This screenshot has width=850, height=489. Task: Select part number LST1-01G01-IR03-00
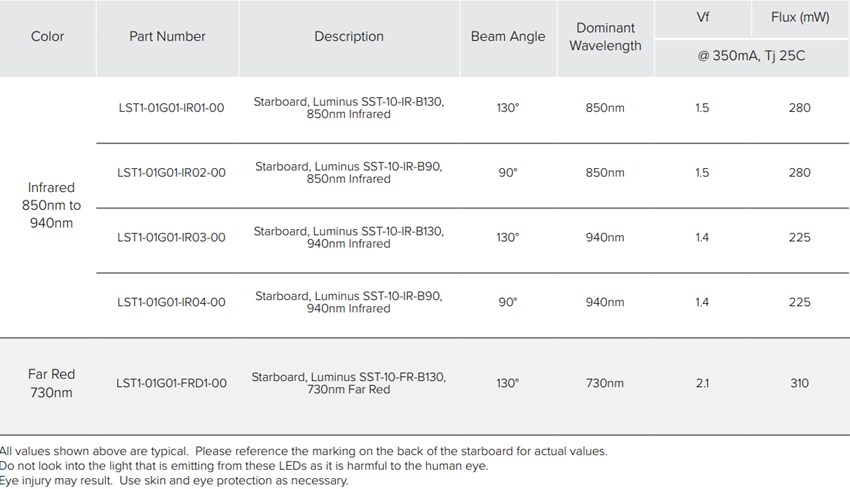pos(171,238)
